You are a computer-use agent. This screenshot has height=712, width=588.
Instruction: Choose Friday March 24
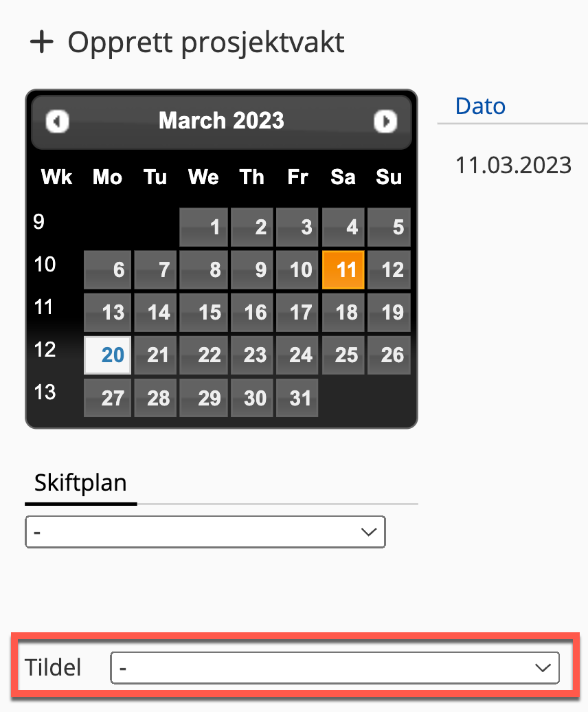297,355
